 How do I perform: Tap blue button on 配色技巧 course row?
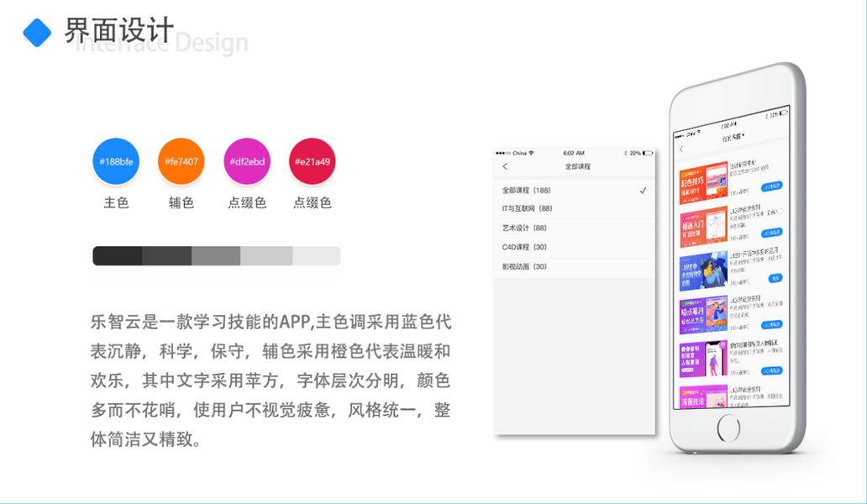tap(771, 186)
